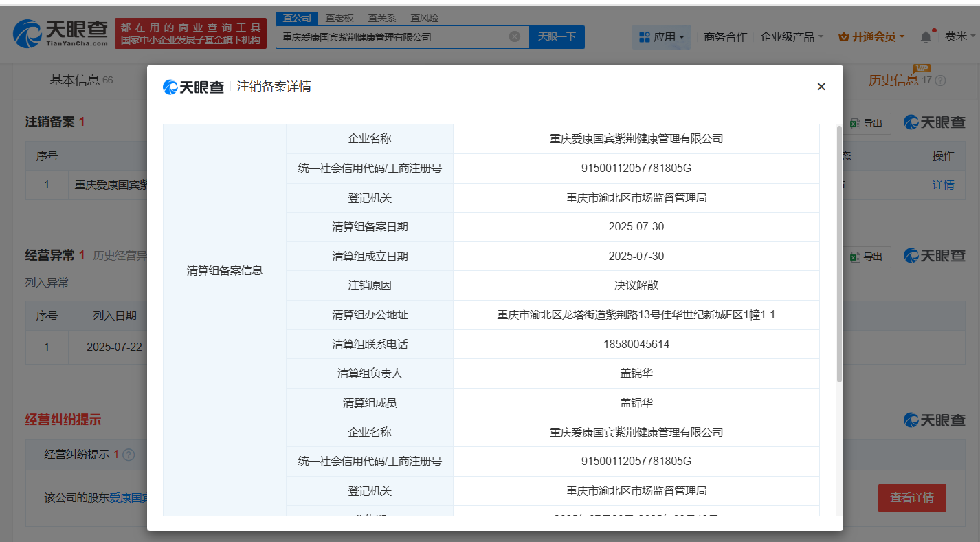Switch to the 查老板 tab
980x542 pixels.
(x=339, y=17)
